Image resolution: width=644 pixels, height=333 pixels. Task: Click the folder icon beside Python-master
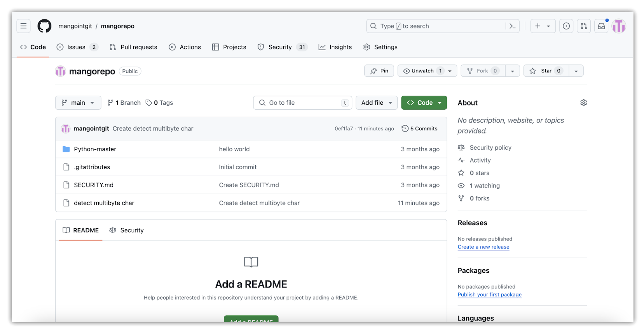click(x=66, y=149)
